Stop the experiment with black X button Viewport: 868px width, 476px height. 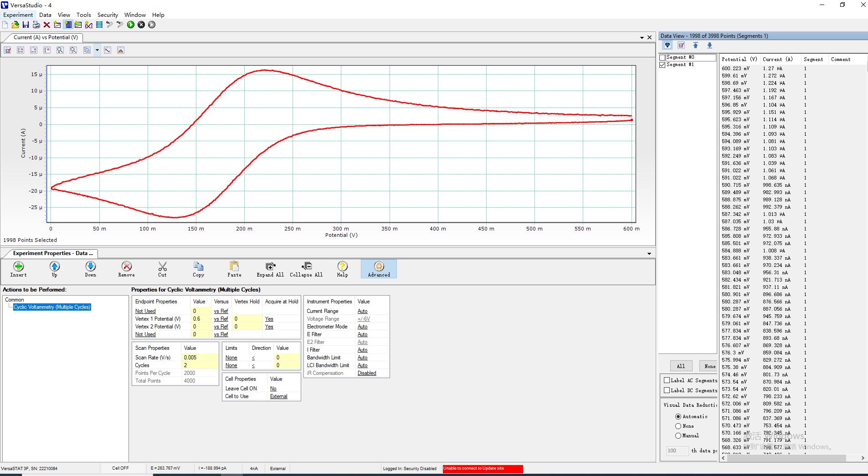click(x=141, y=25)
